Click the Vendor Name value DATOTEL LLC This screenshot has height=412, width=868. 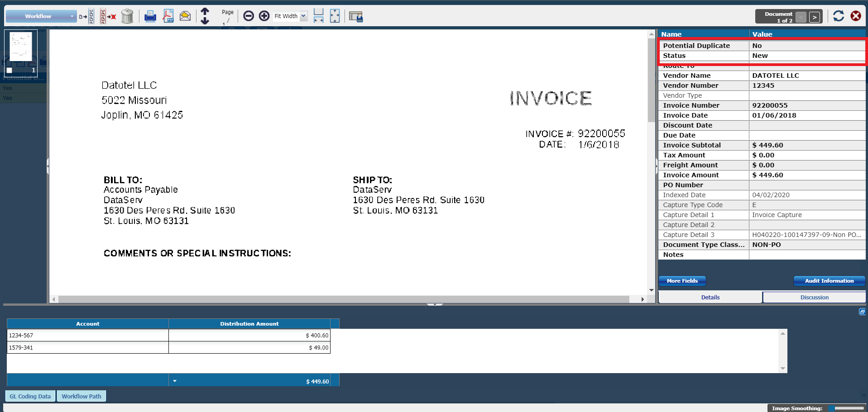click(807, 76)
